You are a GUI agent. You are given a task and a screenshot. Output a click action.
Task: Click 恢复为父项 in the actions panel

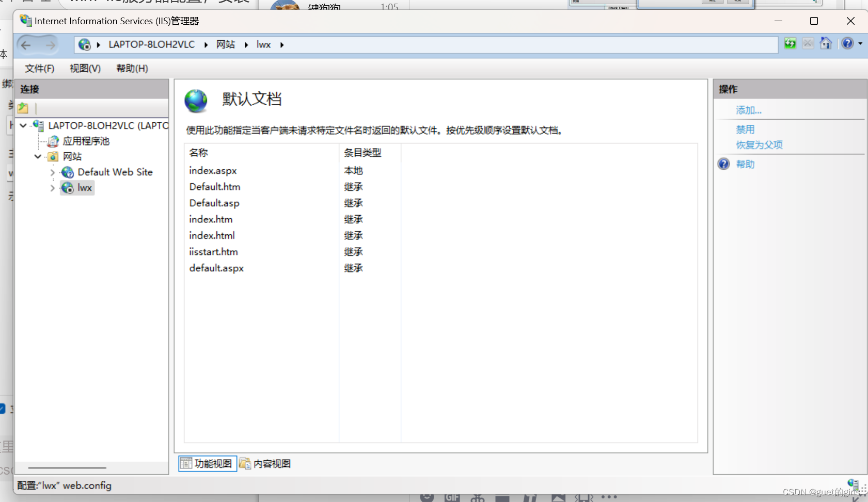[x=759, y=145]
